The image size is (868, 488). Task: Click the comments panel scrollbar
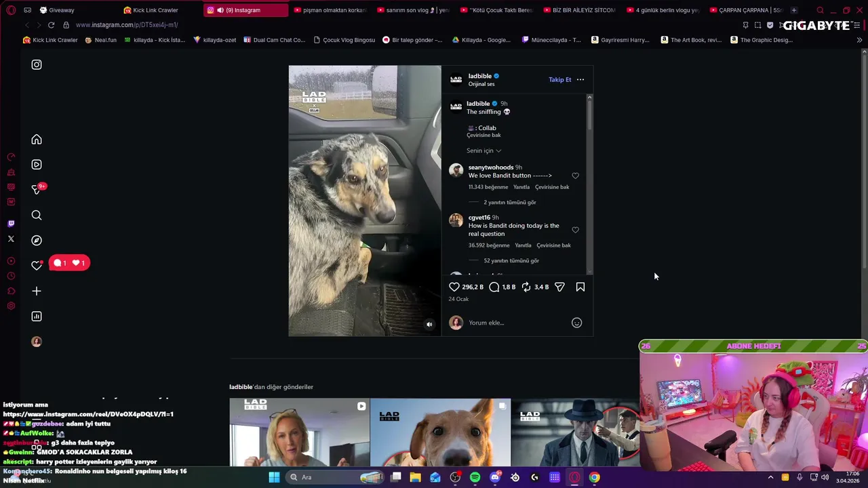click(589, 113)
